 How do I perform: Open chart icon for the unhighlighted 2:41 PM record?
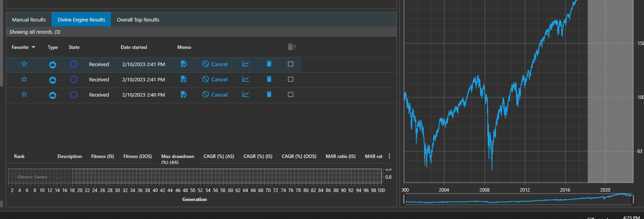pyautogui.click(x=246, y=79)
